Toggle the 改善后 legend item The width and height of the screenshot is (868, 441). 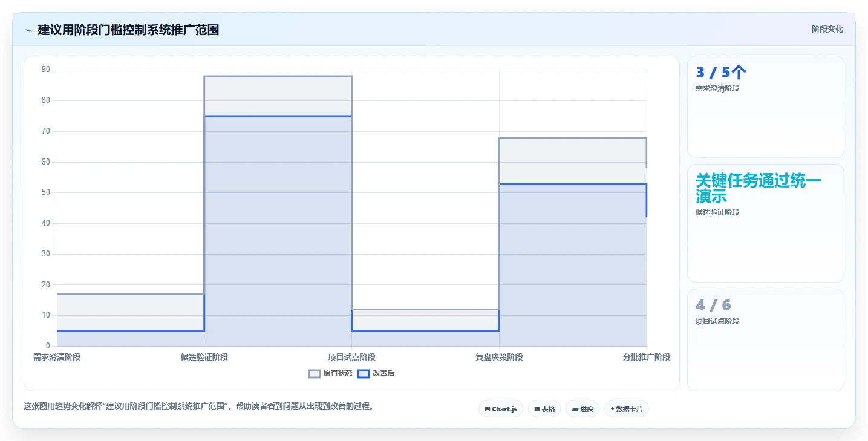coord(376,373)
